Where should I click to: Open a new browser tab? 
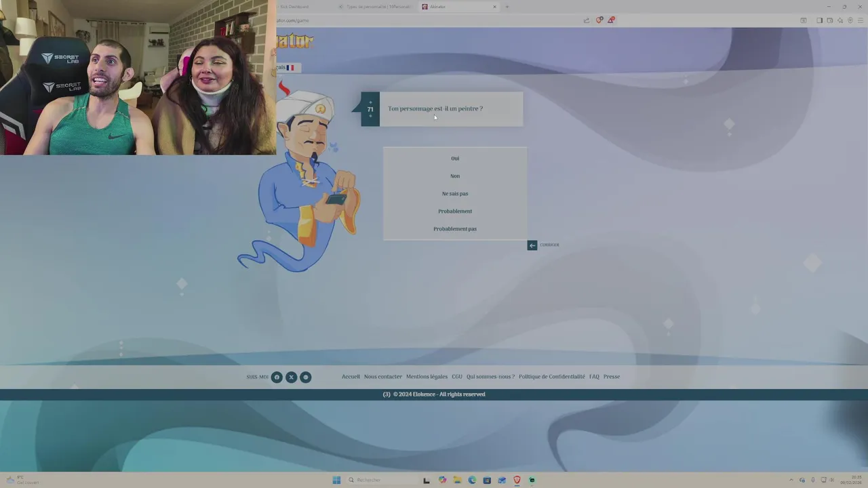(x=507, y=7)
